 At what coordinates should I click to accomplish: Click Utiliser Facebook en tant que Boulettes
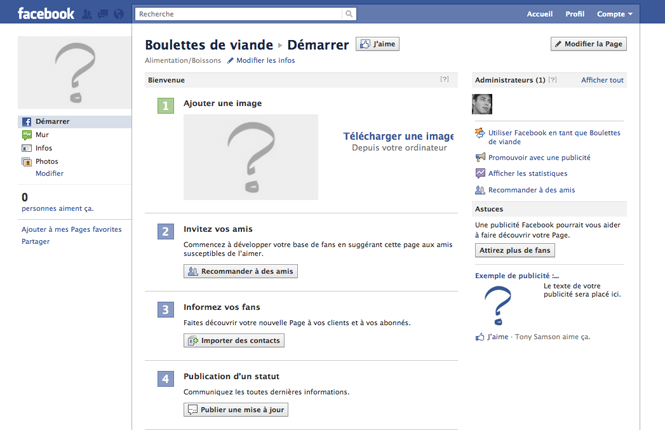tap(554, 137)
